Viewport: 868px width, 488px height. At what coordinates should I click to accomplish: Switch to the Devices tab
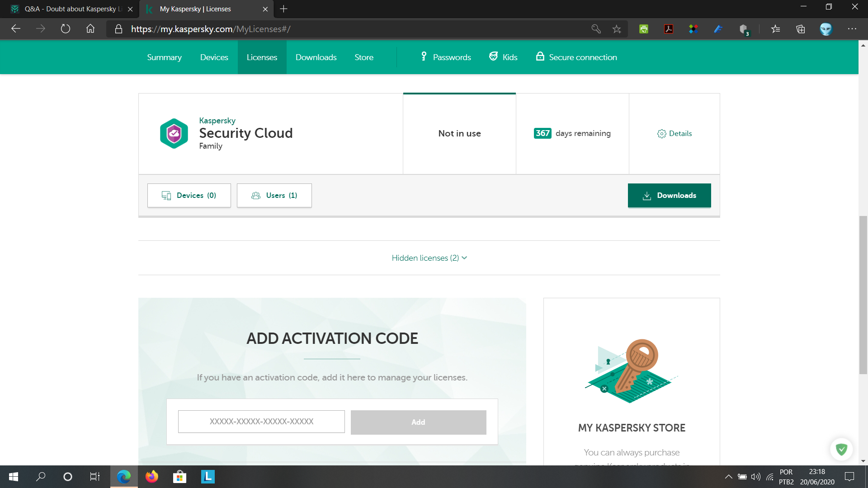[214, 57]
